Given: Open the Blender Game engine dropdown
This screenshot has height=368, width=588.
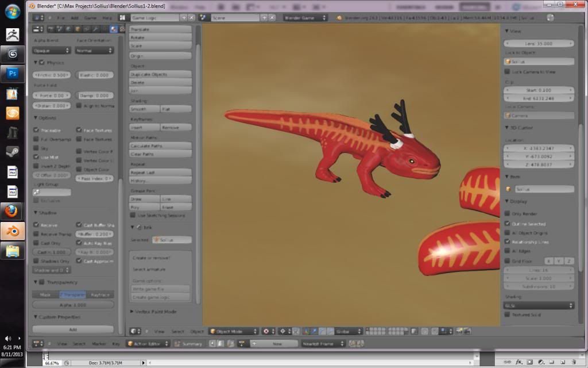Looking at the screenshot, I should 305,18.
